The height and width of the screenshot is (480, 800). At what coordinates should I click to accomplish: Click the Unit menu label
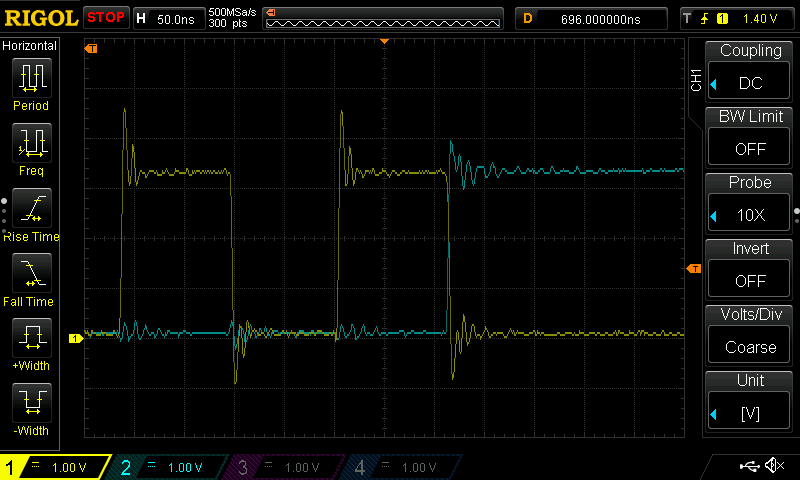tap(750, 380)
